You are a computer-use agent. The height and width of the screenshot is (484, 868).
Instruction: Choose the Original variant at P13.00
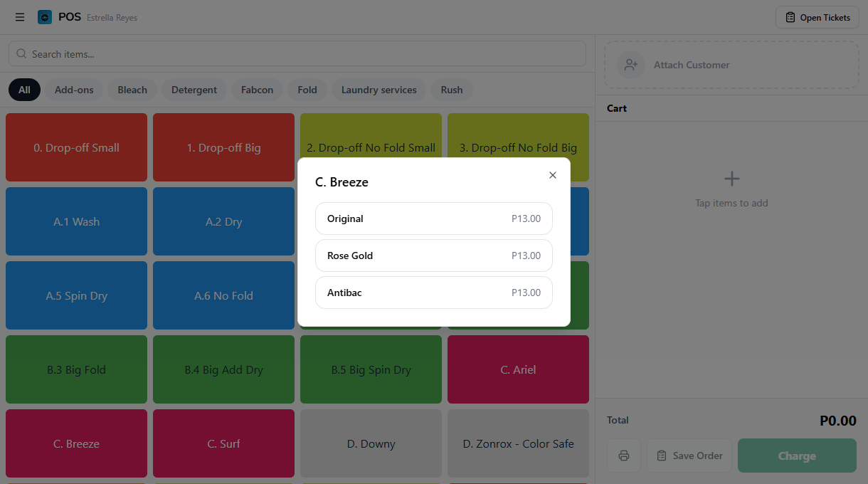click(x=434, y=219)
